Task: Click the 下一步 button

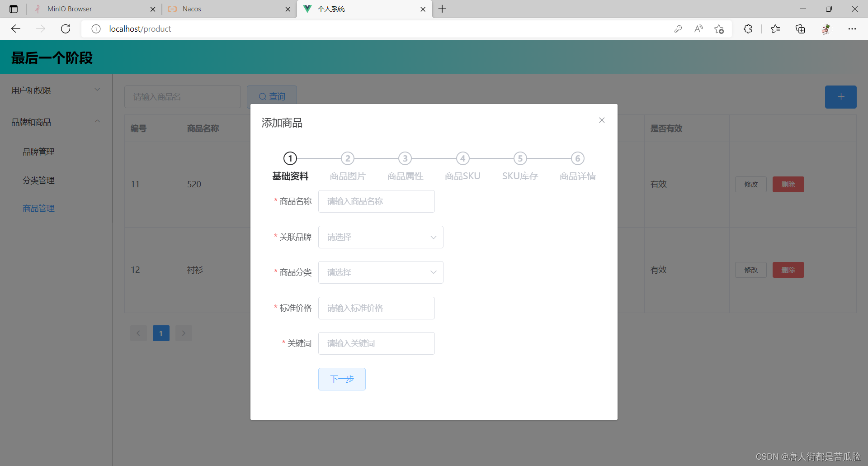Action: pyautogui.click(x=342, y=379)
